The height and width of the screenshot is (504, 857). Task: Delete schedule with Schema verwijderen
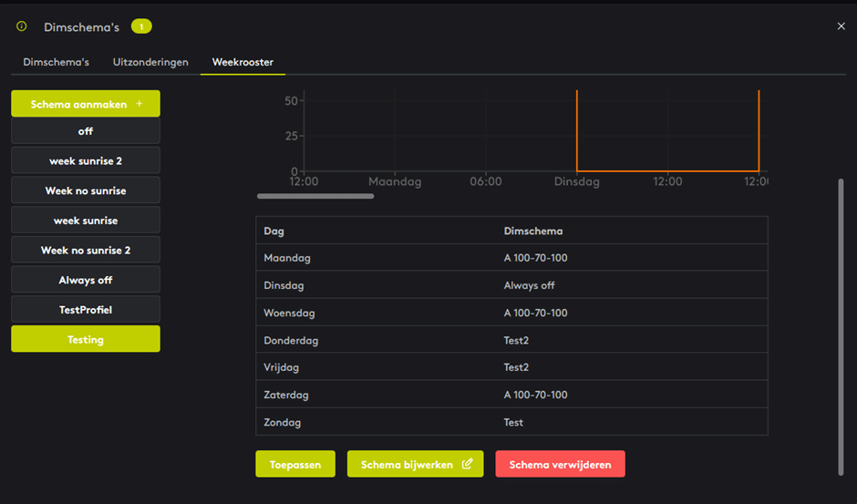click(560, 464)
